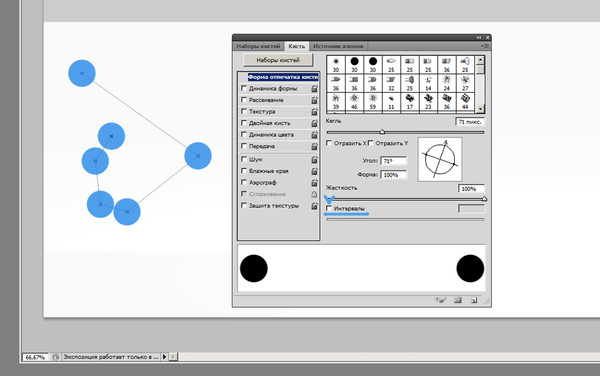Enable the Интервалы checkbox
The image size is (600, 376).
pos(329,208)
